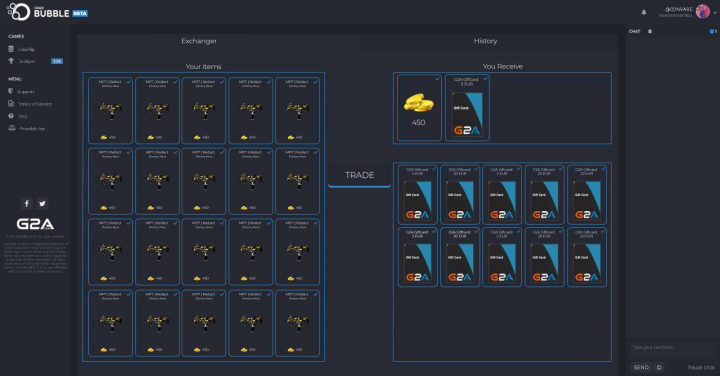Untick the first MP7 card in Your items
The image size is (720, 376).
pos(129,82)
